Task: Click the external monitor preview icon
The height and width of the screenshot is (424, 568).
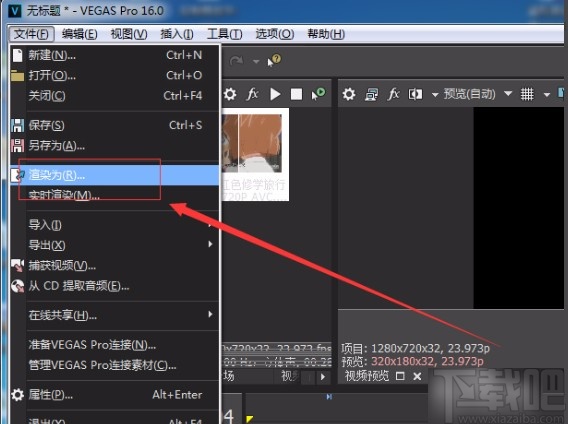Action: pos(372,95)
